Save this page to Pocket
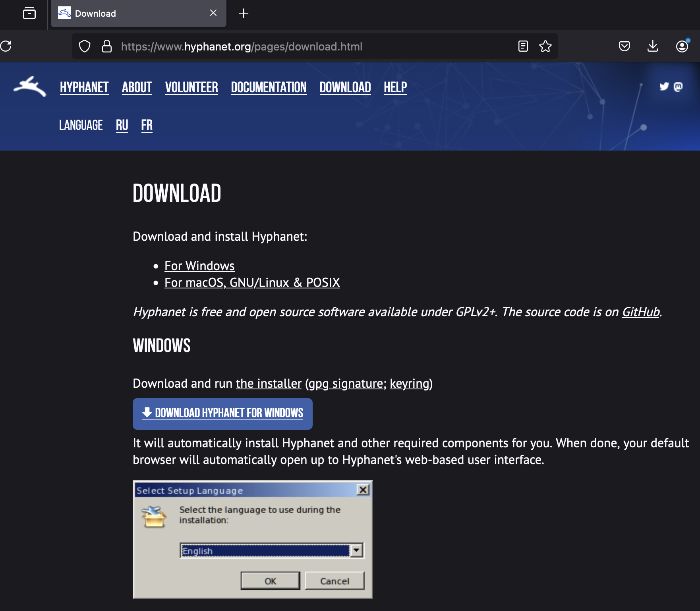This screenshot has width=700, height=611. 624,46
